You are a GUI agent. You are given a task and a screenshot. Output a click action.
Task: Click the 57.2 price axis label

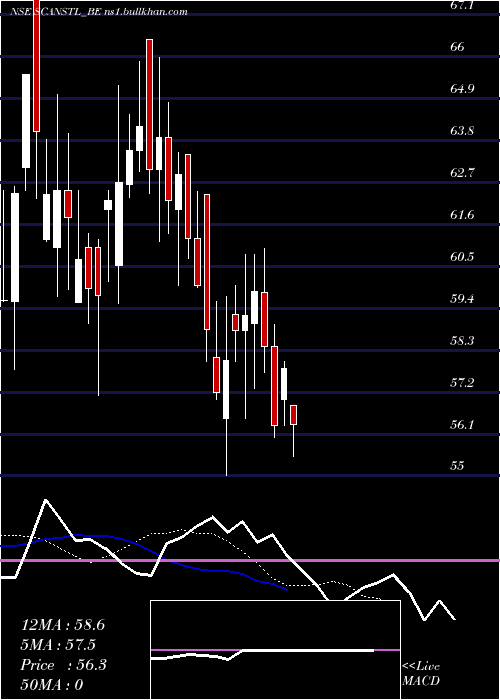tap(462, 383)
